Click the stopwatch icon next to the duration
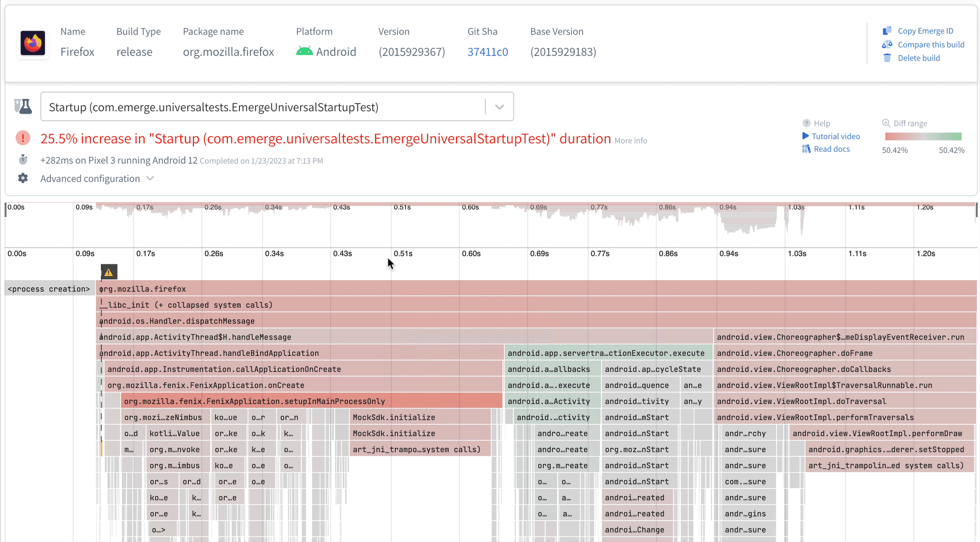This screenshot has width=980, height=542. click(x=23, y=159)
